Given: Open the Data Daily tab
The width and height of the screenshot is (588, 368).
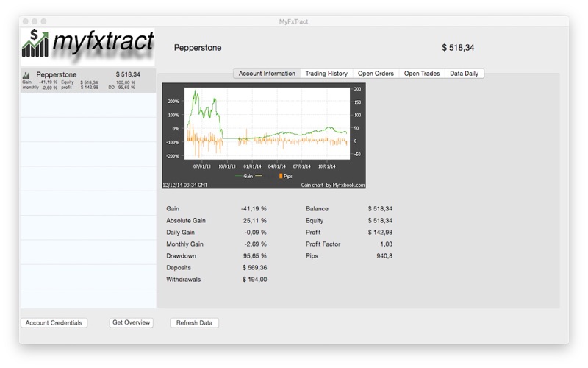Looking at the screenshot, I should point(465,74).
